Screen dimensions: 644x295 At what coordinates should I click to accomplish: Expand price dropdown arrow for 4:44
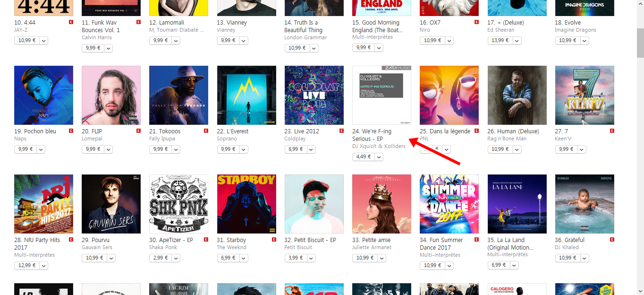(44, 41)
